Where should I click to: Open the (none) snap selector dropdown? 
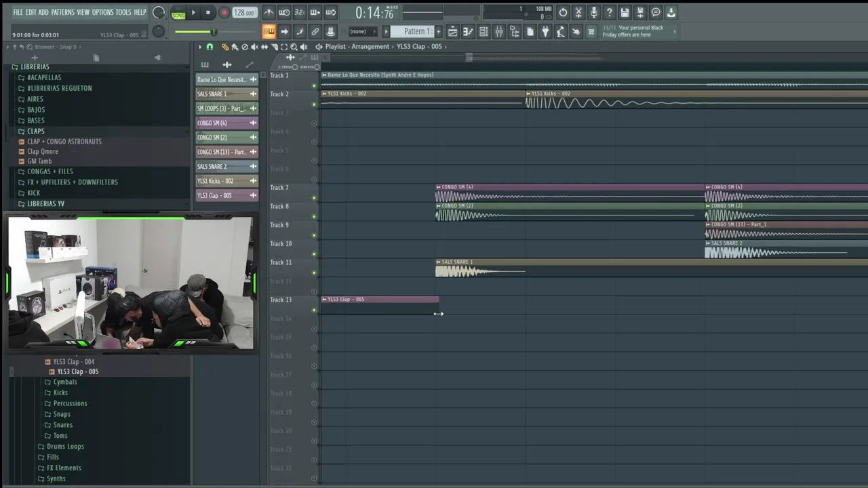pyautogui.click(x=362, y=31)
